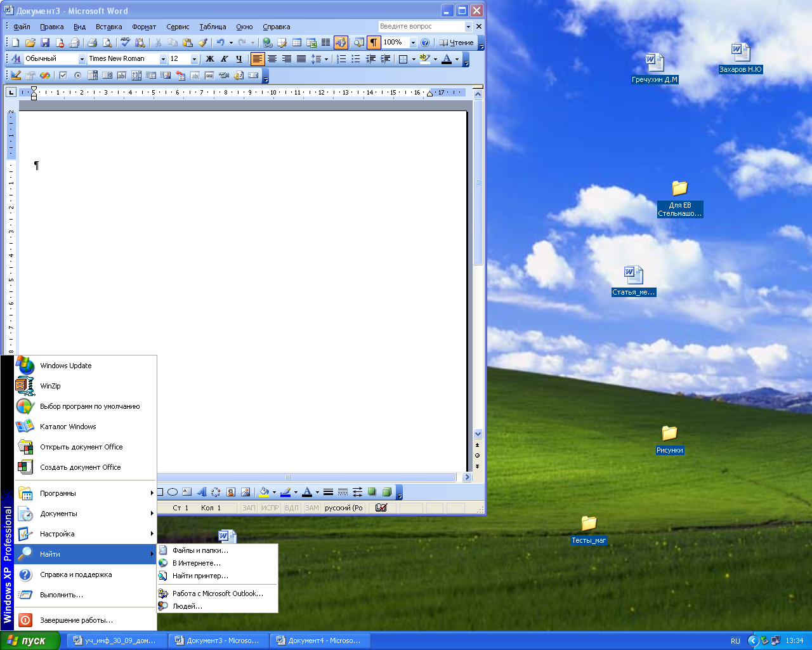Click the Insert Table icon
Image resolution: width=812 pixels, height=650 pixels.
[297, 43]
